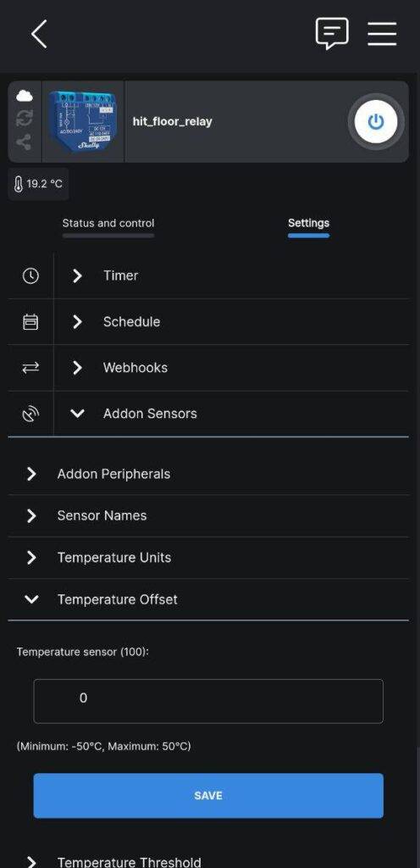Open the chat messages icon
This screenshot has height=868, width=420.
pyautogui.click(x=332, y=33)
